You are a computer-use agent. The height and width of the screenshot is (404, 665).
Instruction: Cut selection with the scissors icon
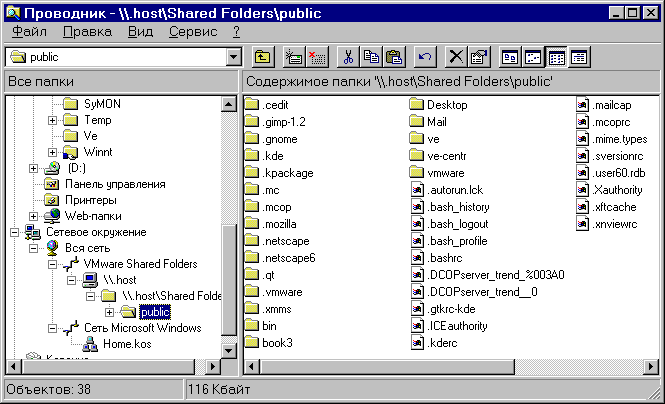pos(348,57)
